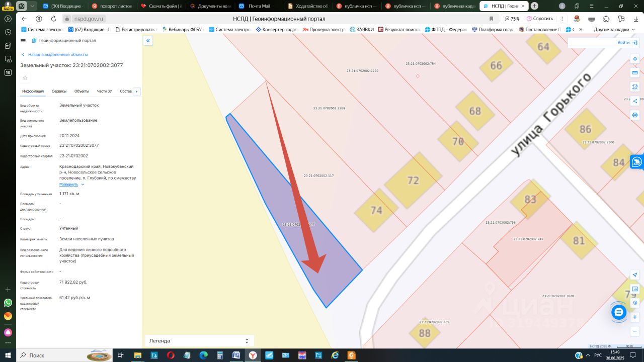644x362 pixels.
Task: Open the Yandex home button
Action: click(x=39, y=19)
